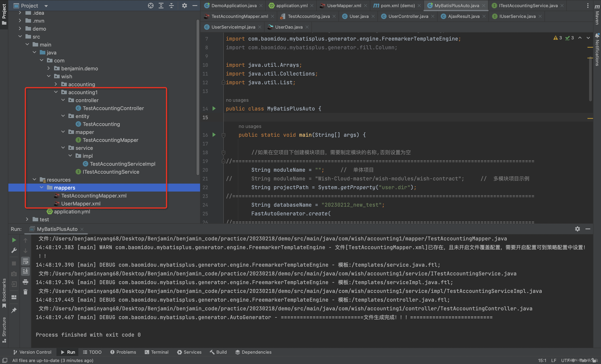Collapse the accounting1 folder

(56, 92)
